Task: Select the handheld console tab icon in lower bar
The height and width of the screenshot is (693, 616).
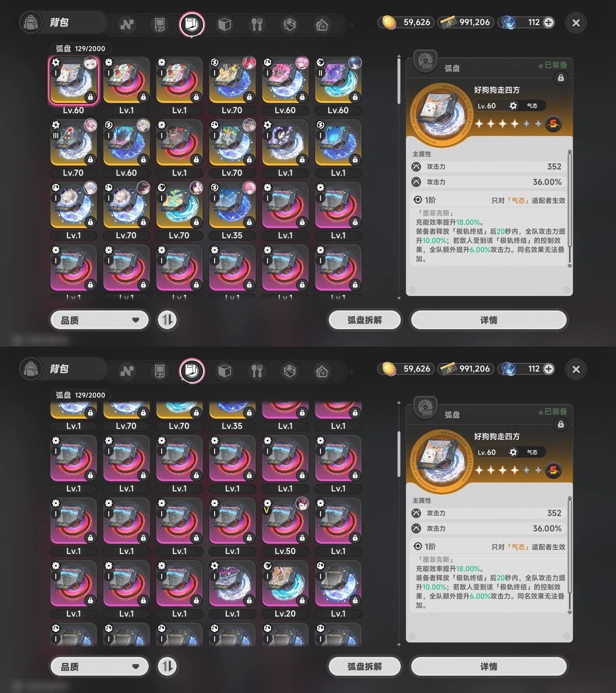Action: pos(159,371)
